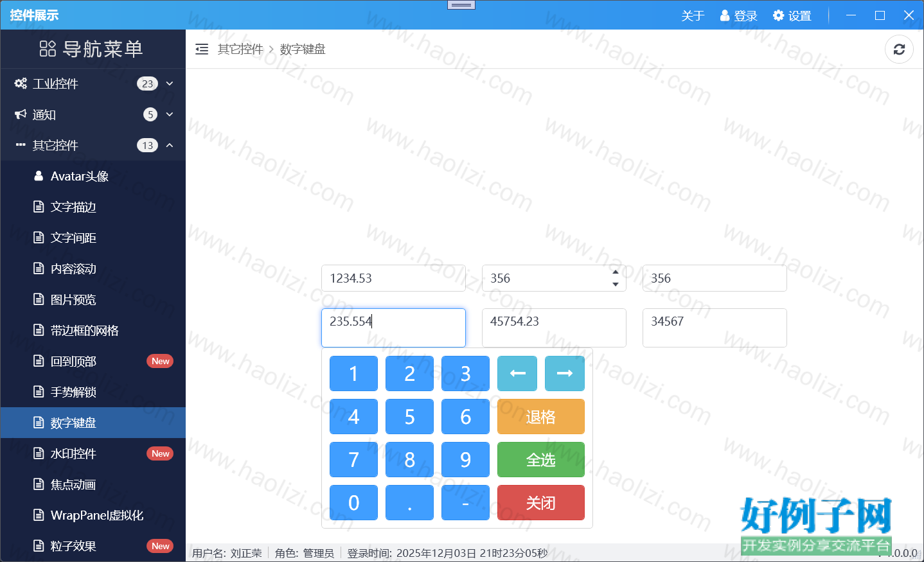Click the top drag handle bar
The width and height of the screenshot is (924, 562).
pos(461,5)
